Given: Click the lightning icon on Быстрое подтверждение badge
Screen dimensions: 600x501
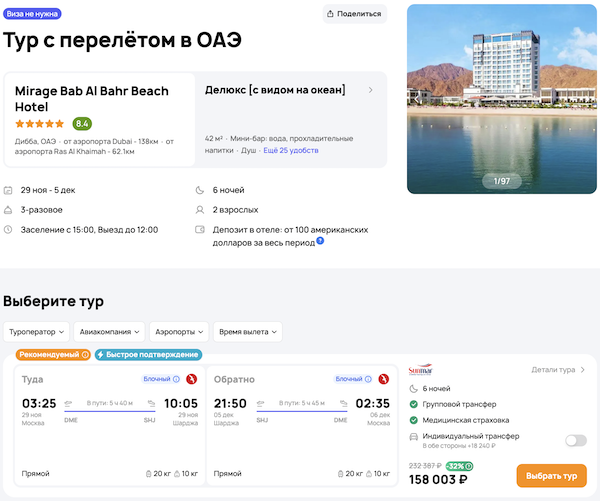Looking at the screenshot, I should (x=101, y=354).
